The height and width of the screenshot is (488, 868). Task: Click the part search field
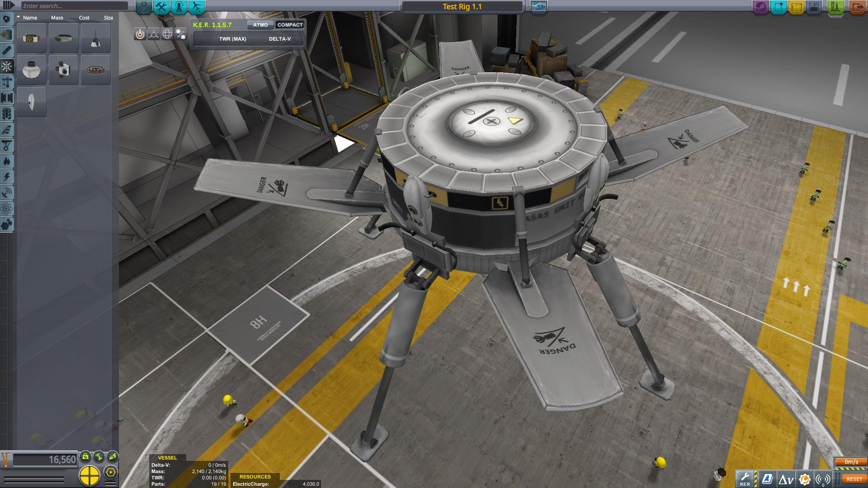pos(75,6)
